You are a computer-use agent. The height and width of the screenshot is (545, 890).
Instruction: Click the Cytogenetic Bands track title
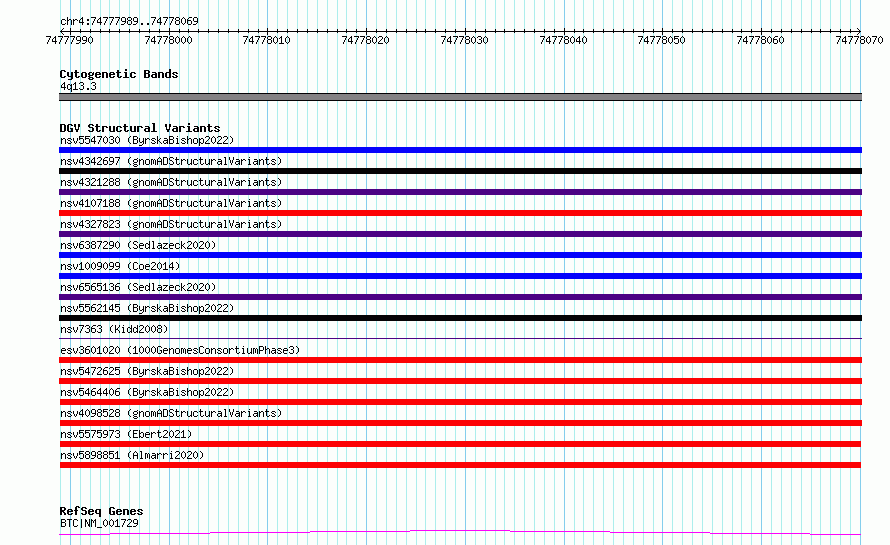(119, 74)
